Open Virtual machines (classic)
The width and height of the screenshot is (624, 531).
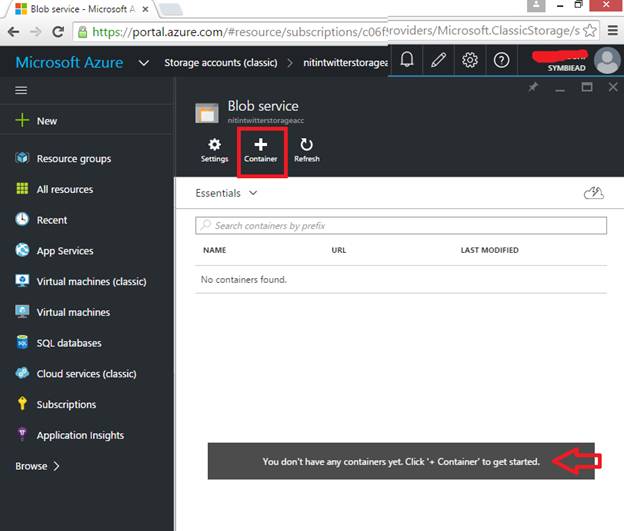pos(81,281)
